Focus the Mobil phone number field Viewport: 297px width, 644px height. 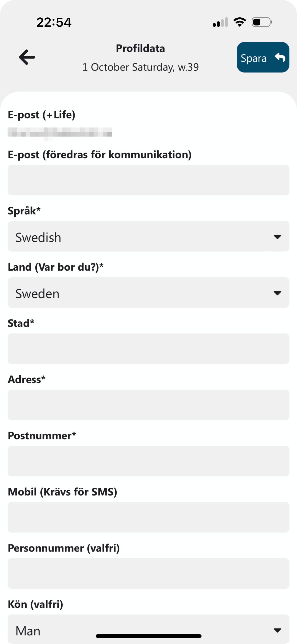pyautogui.click(x=148, y=517)
